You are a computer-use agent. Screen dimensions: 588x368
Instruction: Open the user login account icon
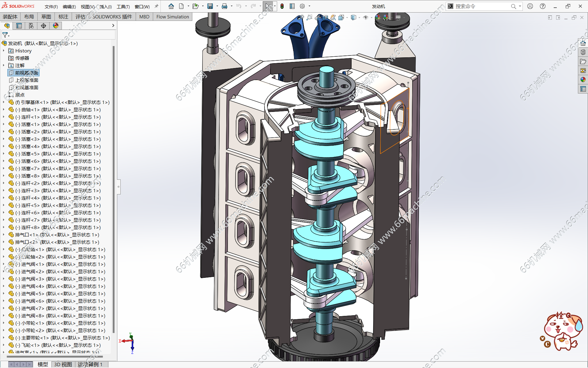click(530, 6)
